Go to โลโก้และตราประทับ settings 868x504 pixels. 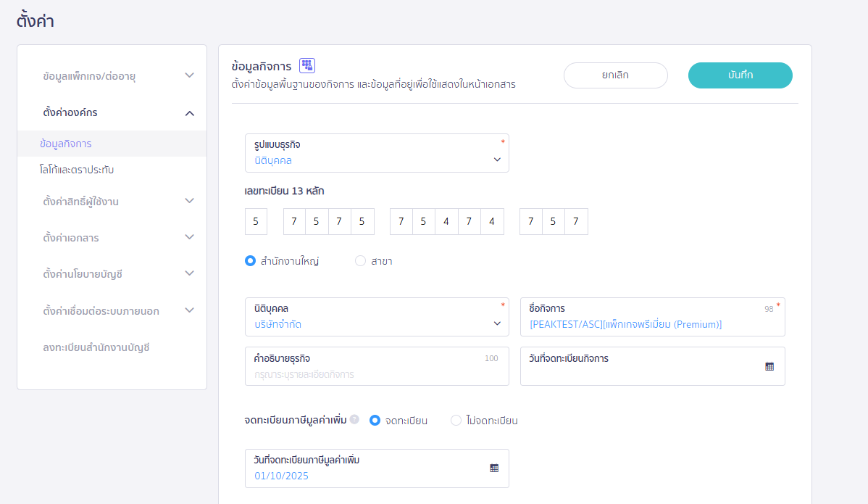coord(77,170)
